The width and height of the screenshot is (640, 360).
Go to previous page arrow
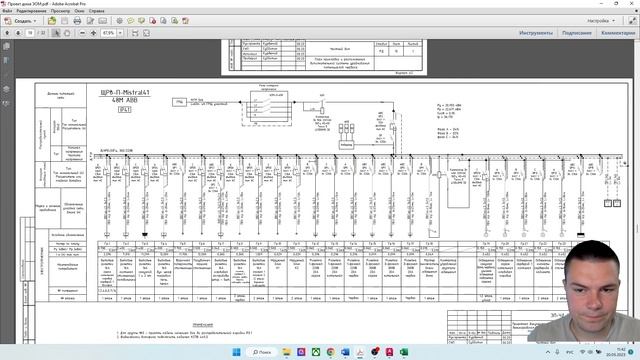coord(7,33)
